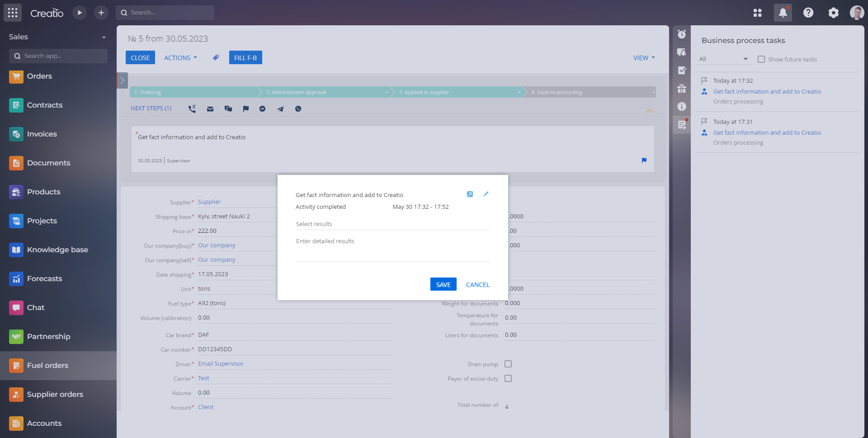Viewport: 868px width, 438px height.
Task: Click the global search field
Action: (x=165, y=12)
